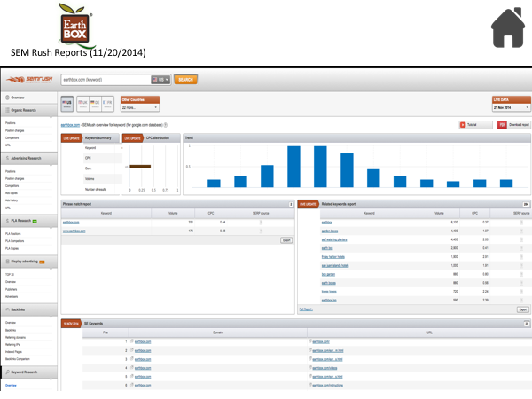Click the garden boxes related keyword link
This screenshot has width=532, height=399.
click(x=330, y=231)
